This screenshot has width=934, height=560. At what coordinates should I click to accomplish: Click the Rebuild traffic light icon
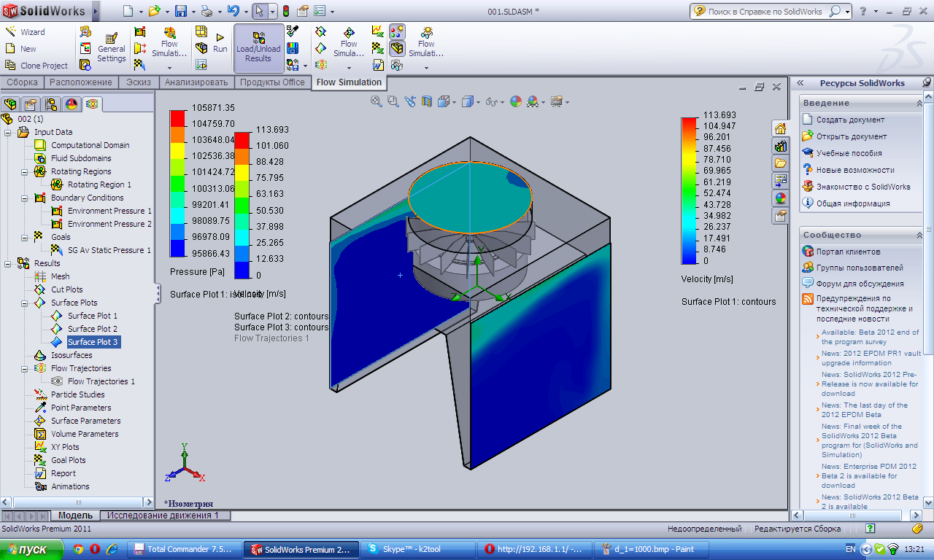point(285,11)
